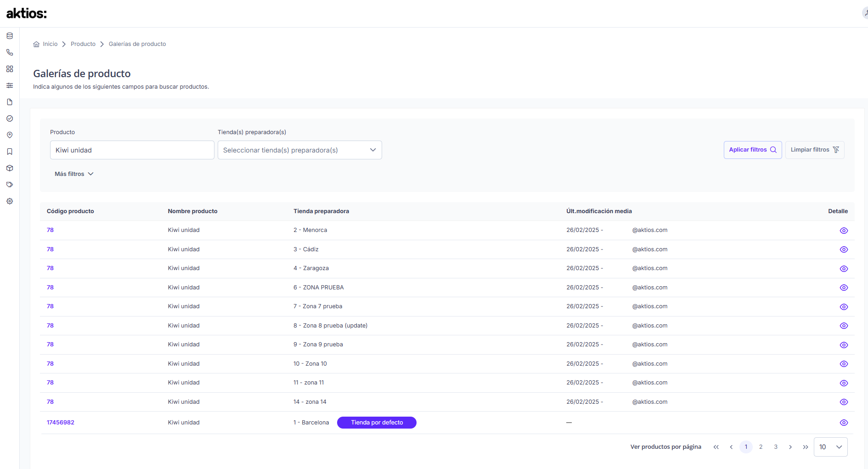Screen dimensions: 868x469
Task: Click Aplicar filtros button
Action: pyautogui.click(x=753, y=150)
